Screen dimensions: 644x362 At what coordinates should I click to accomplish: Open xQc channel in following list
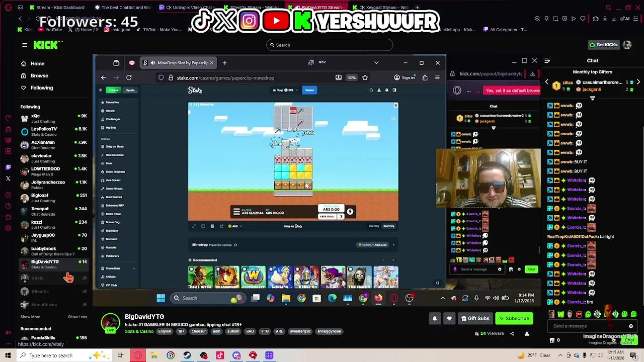point(53,118)
